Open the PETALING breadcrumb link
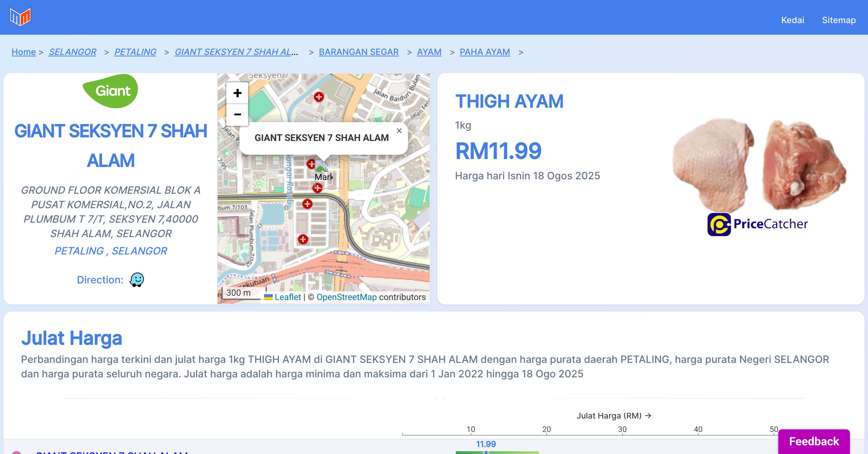This screenshot has width=868, height=454. point(135,52)
